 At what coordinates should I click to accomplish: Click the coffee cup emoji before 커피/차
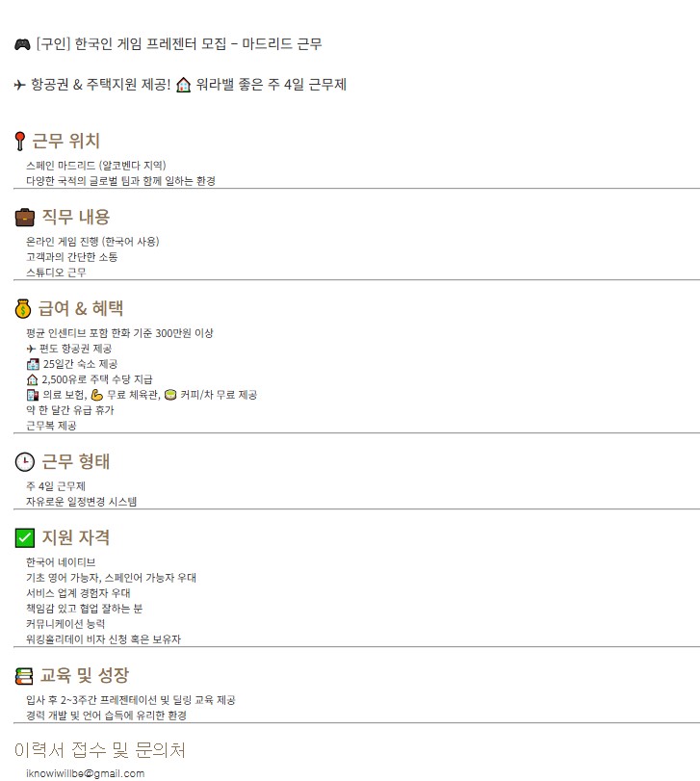click(170, 395)
